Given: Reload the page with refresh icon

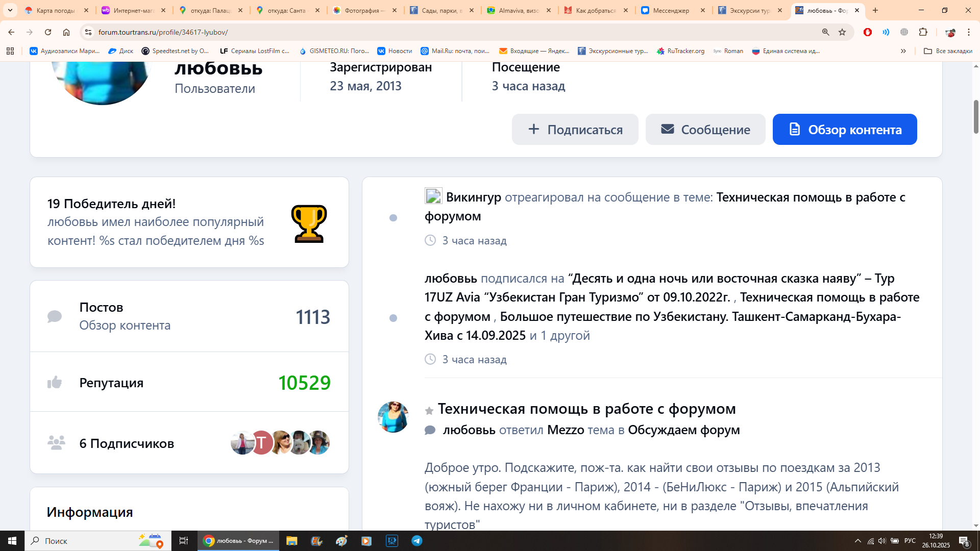Looking at the screenshot, I should pyautogui.click(x=48, y=32).
